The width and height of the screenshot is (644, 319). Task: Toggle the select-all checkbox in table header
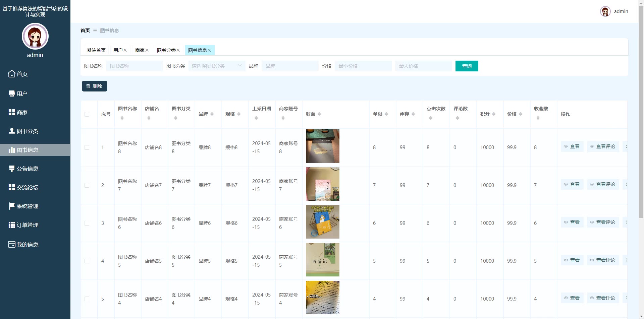click(x=87, y=114)
